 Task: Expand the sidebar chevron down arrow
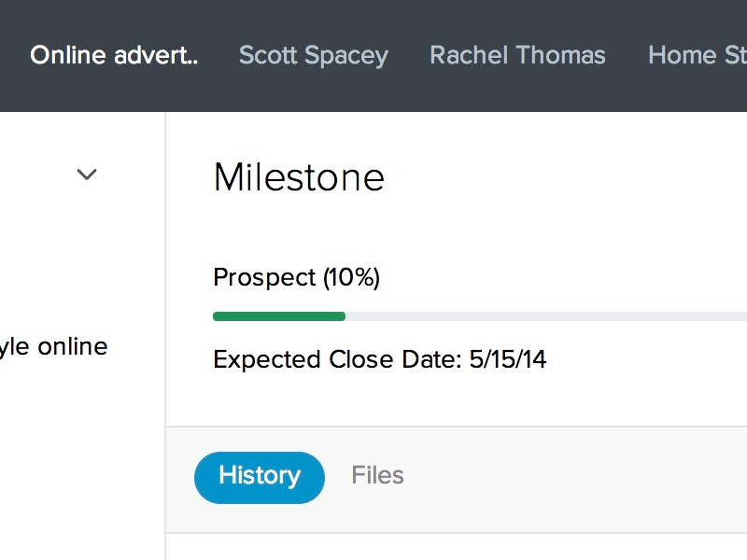tap(87, 175)
